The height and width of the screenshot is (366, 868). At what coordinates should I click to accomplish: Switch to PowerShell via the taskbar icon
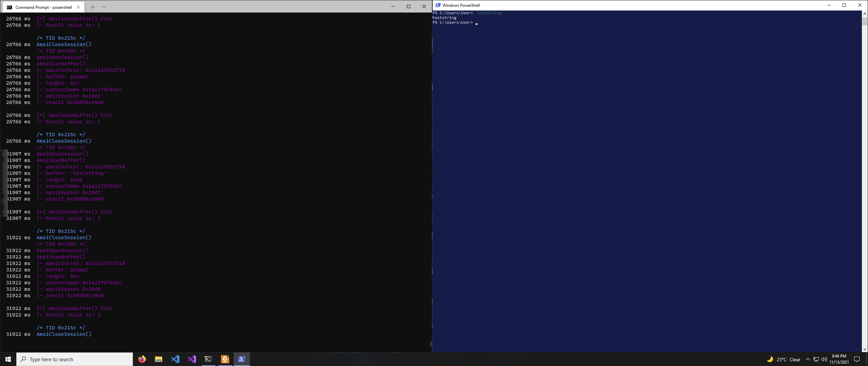(242, 359)
